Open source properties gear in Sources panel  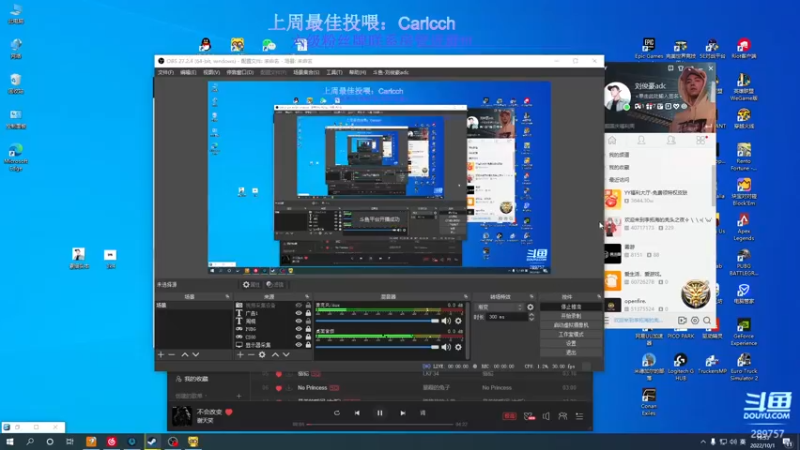(x=262, y=355)
